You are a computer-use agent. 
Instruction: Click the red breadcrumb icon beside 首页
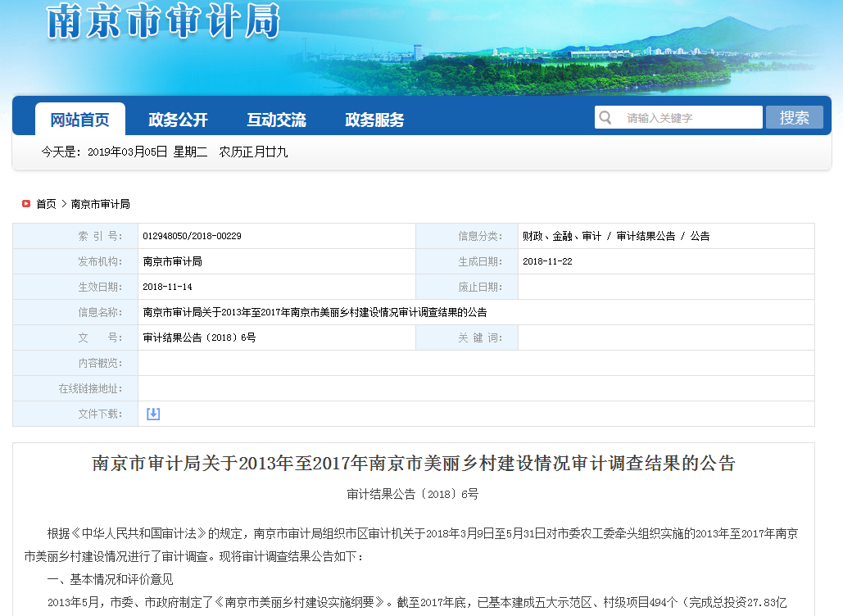[x=26, y=204]
